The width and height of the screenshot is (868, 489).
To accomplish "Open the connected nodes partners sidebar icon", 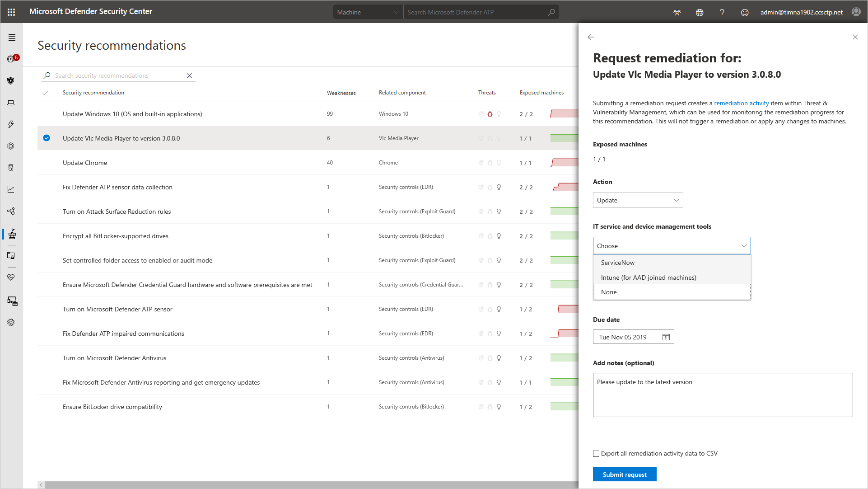I will [x=11, y=211].
